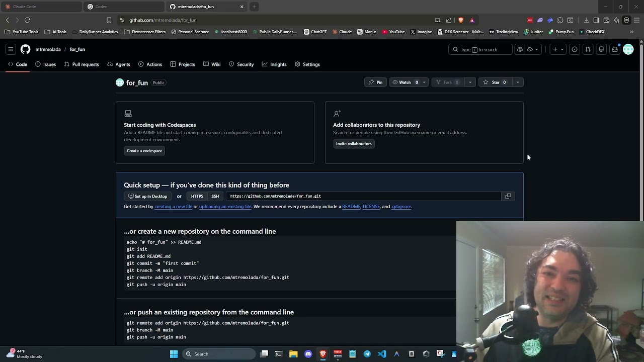Open the TradingView bookmark

click(503, 32)
